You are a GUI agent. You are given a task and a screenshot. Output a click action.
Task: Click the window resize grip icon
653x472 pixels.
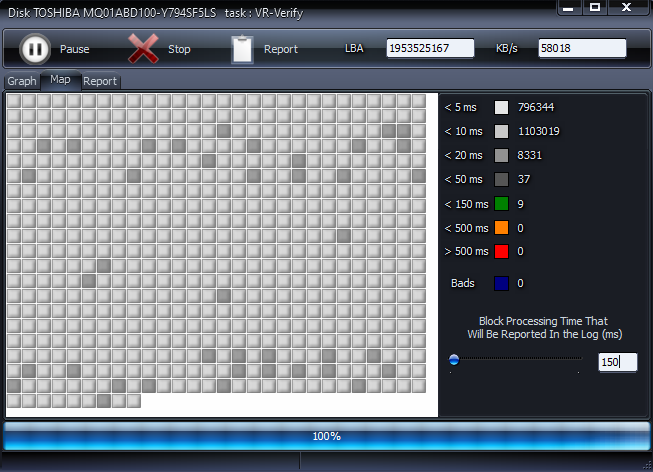pyautogui.click(x=648, y=466)
